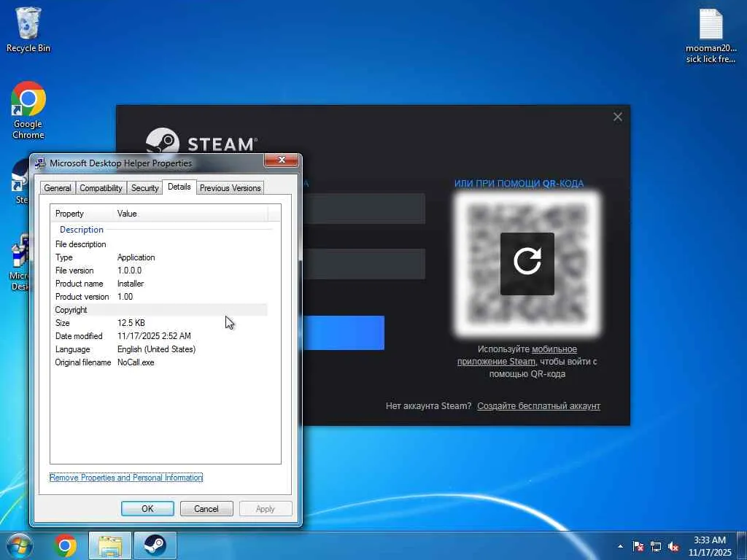
Task: Click the Value column header
Action: pyautogui.click(x=190, y=214)
